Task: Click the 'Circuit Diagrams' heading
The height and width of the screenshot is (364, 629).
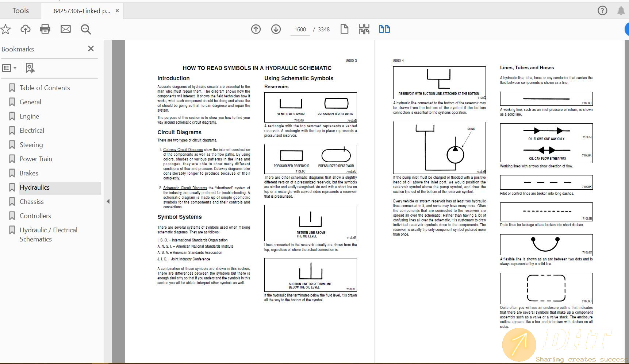Action: pos(179,132)
